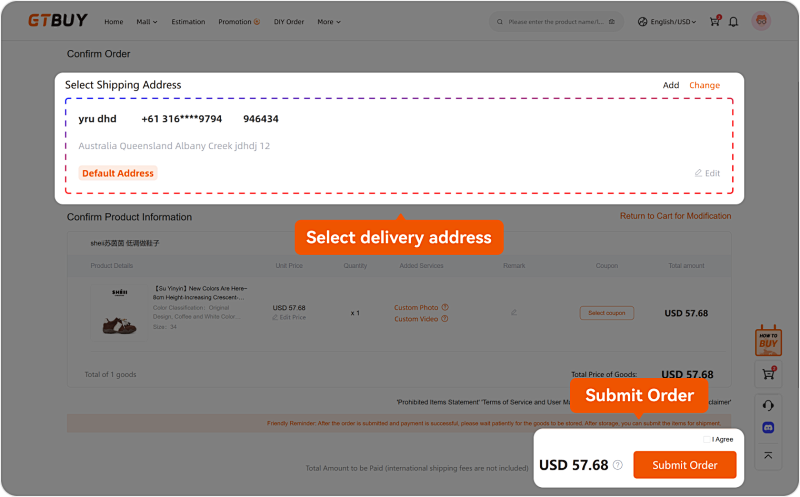Image resolution: width=800 pixels, height=497 pixels.
Task: Open DIY Order menu item
Action: click(289, 22)
